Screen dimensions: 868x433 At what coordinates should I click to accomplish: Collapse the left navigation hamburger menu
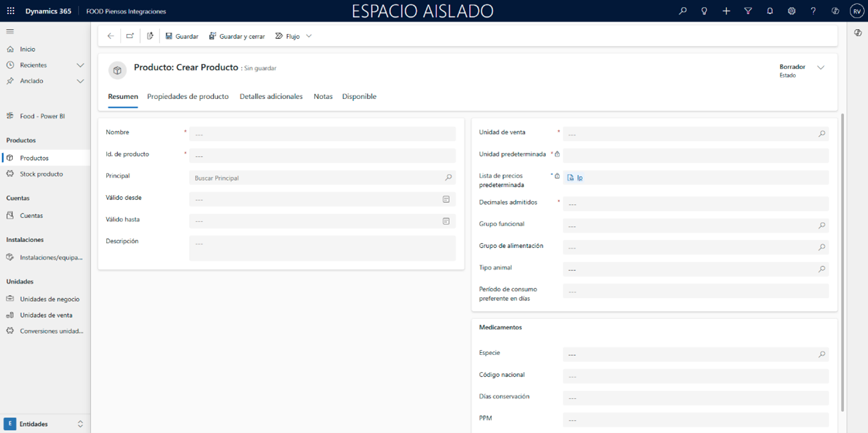coord(10,31)
